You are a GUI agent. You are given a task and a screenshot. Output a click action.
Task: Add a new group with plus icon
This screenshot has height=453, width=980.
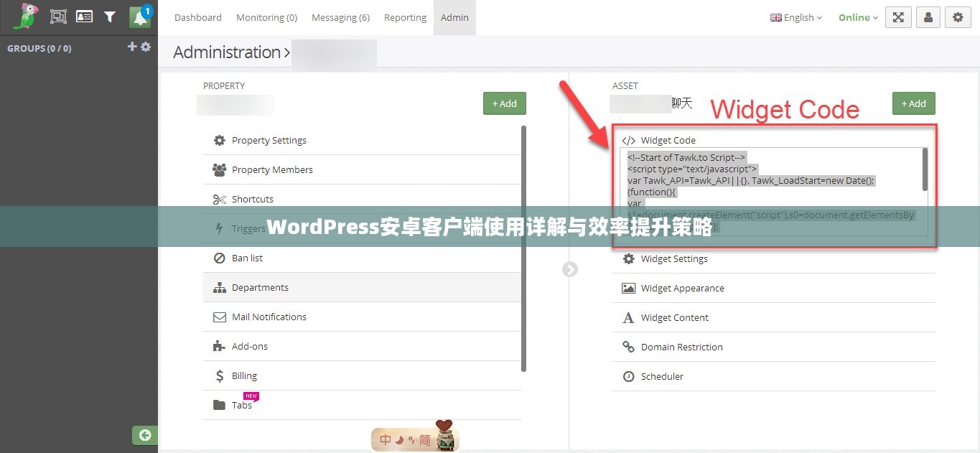click(132, 47)
